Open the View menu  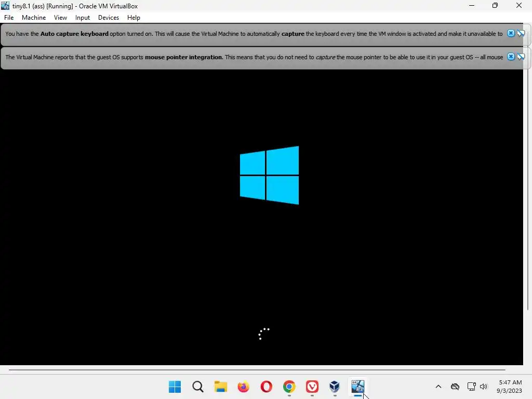tap(60, 18)
